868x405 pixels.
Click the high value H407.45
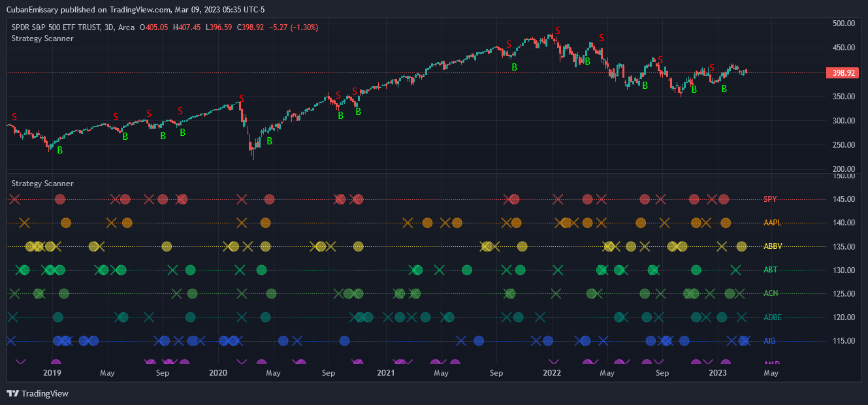[186, 27]
